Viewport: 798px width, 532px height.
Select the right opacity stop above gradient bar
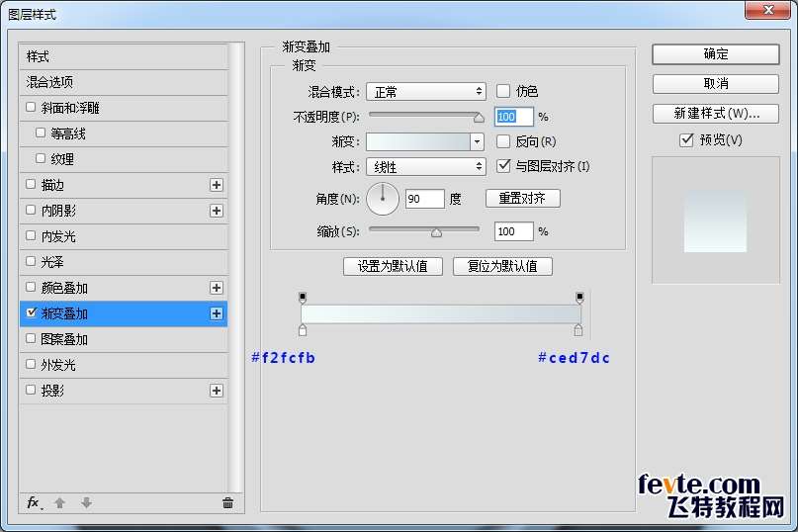tap(579, 298)
